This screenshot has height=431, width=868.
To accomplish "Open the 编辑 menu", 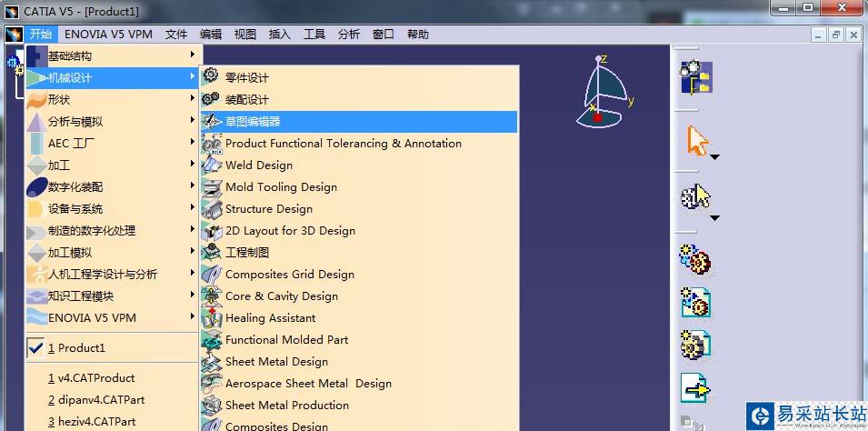I will 211,35.
